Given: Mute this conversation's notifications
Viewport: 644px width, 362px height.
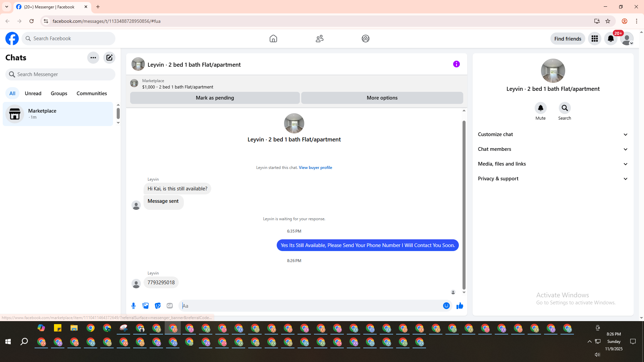Looking at the screenshot, I should [541, 108].
